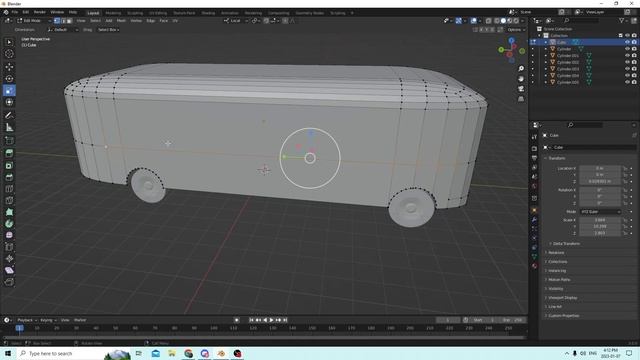Image resolution: width=640 pixels, height=360 pixels.
Task: Select the Poly Build tool
Action: pyautogui.click(x=9, y=212)
